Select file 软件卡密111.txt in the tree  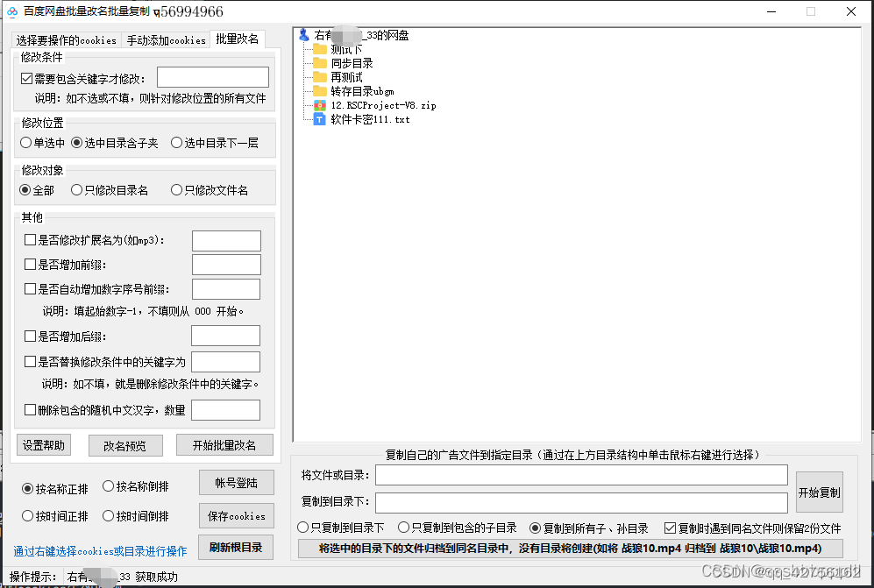coord(370,118)
